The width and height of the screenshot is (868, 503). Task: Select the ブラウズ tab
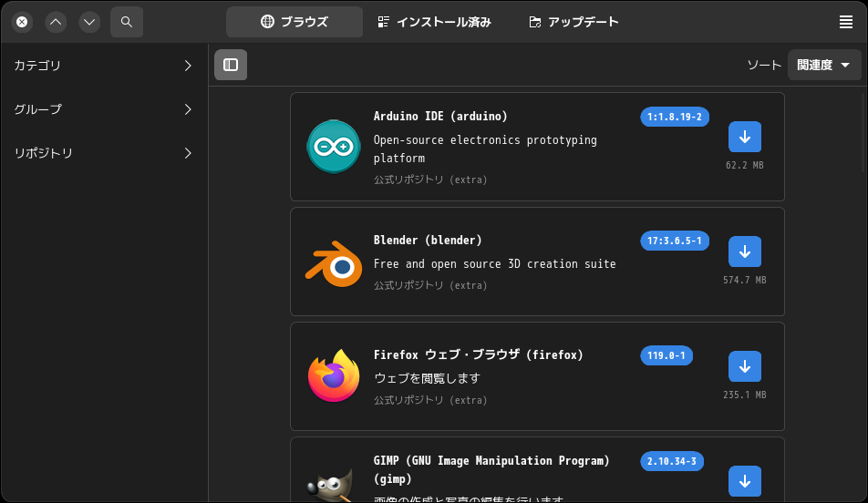[x=294, y=22]
